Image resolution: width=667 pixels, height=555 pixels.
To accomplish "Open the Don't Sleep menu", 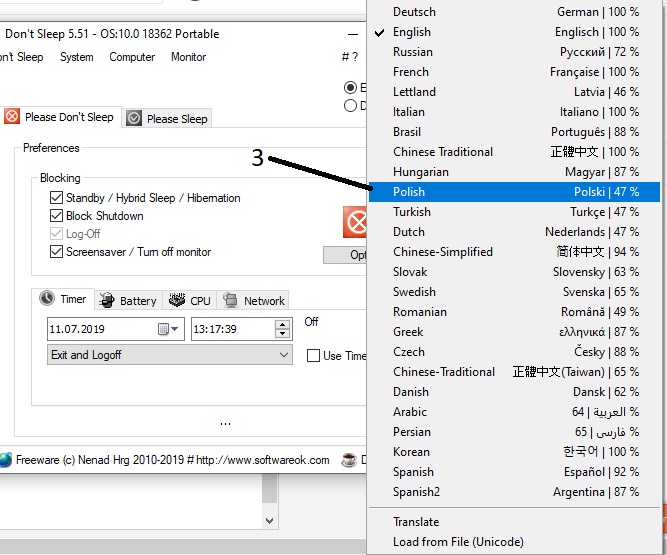I will tap(21, 57).
